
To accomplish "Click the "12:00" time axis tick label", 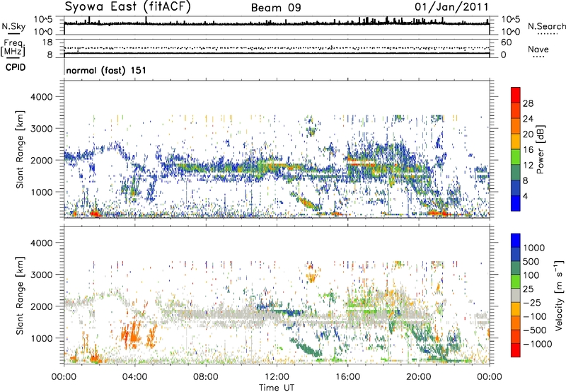I will tap(277, 377).
